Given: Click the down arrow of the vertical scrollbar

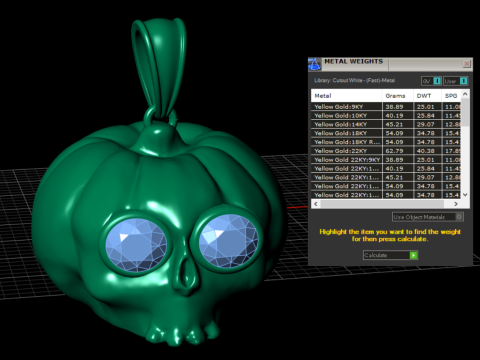Looking at the screenshot, I should point(465,195).
